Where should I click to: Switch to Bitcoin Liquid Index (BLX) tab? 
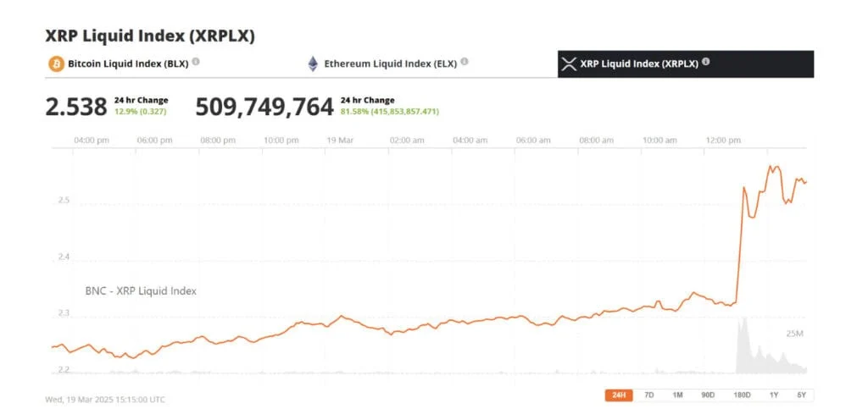pyautogui.click(x=129, y=64)
